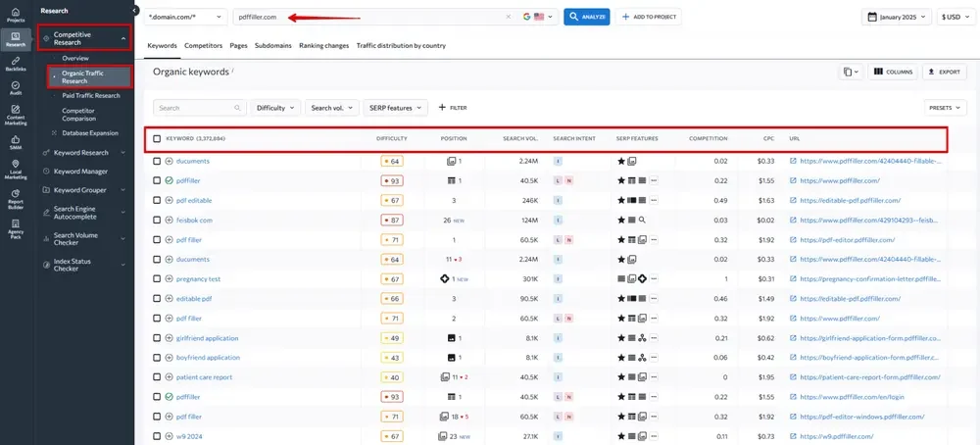980x445 pixels.
Task: Click the plus icon beside feisbok com
Action: [x=169, y=220]
